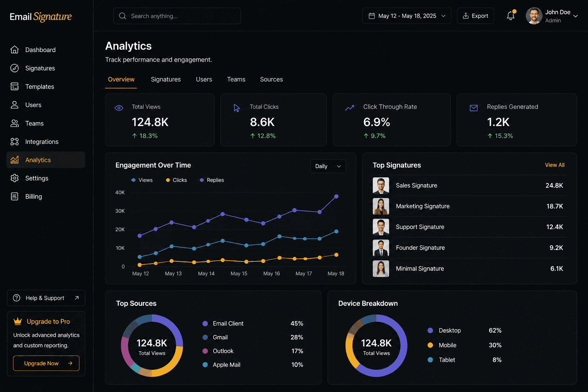Click the Analytics chart icon in sidebar
This screenshot has width=588, height=392.
click(15, 160)
